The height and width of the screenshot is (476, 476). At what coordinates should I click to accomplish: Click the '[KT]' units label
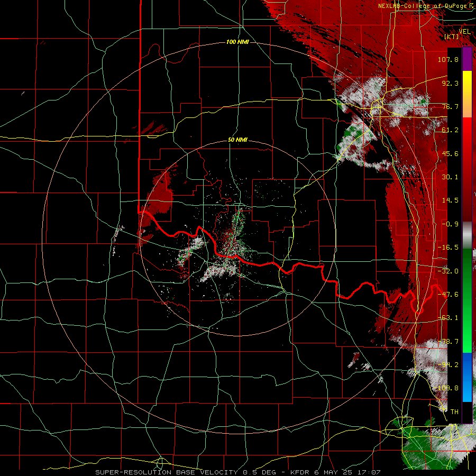(x=451, y=36)
